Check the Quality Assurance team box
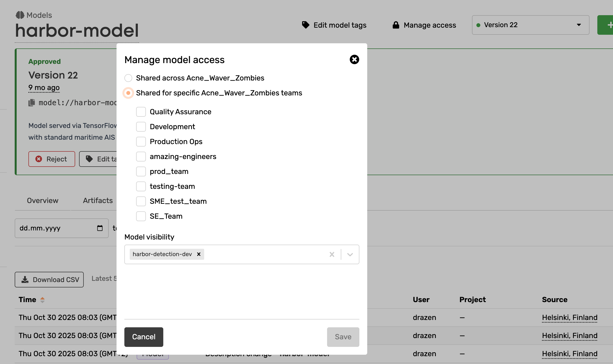Viewport: 613px width, 364px height. pyautogui.click(x=141, y=112)
